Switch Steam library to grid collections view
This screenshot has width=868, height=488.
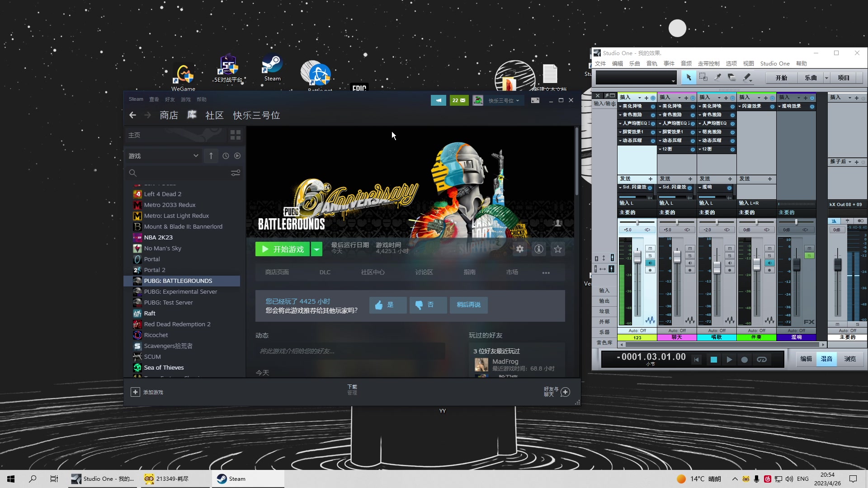(236, 135)
